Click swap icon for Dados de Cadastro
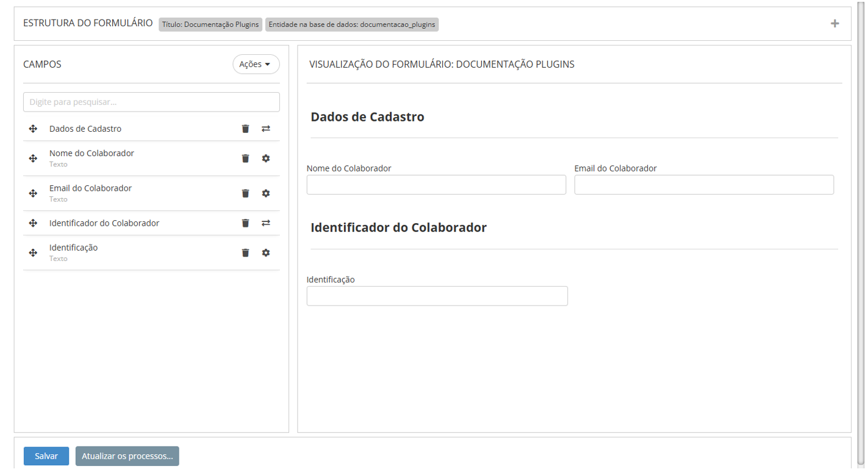This screenshot has width=868, height=472. coord(266,129)
